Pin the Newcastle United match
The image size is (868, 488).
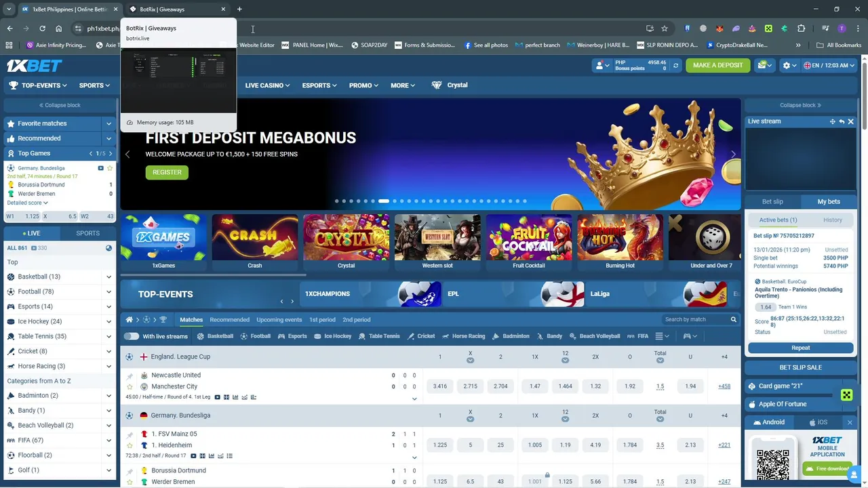pyautogui.click(x=130, y=375)
